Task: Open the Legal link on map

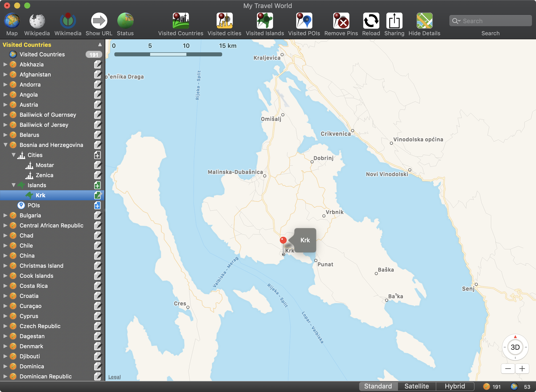Action: tap(114, 377)
